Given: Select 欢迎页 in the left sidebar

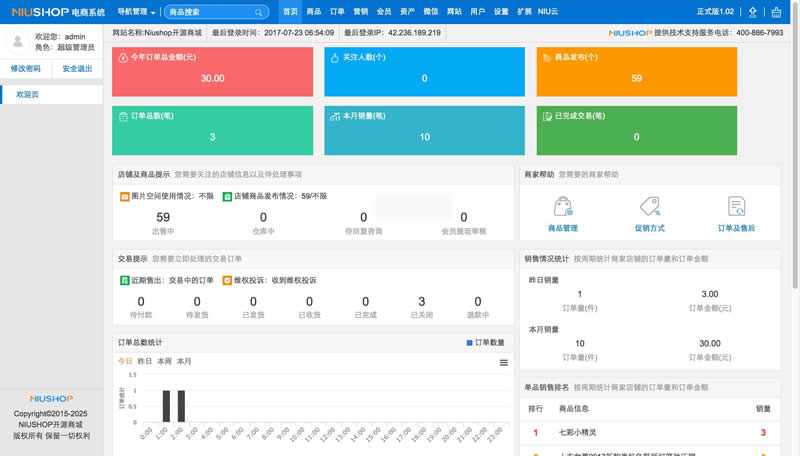Looking at the screenshot, I should [27, 94].
